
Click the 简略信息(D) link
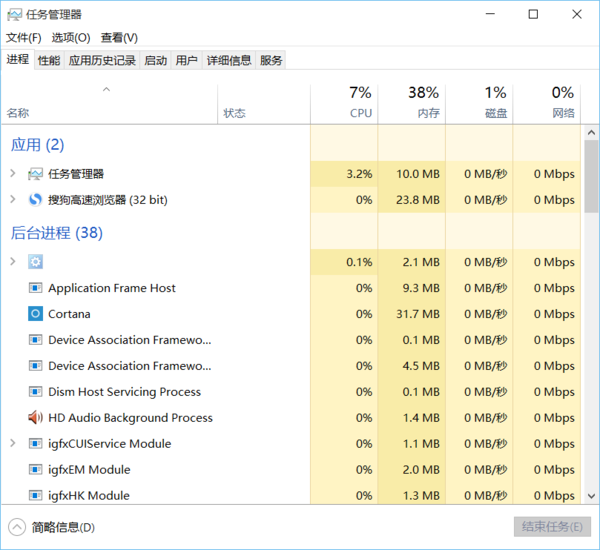(63, 527)
